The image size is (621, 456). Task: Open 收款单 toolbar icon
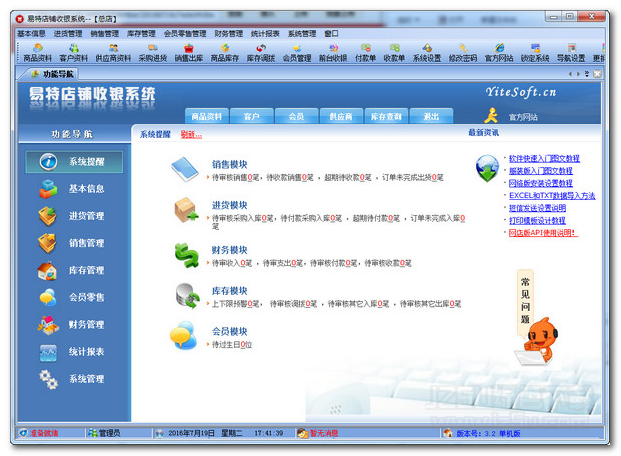[394, 53]
